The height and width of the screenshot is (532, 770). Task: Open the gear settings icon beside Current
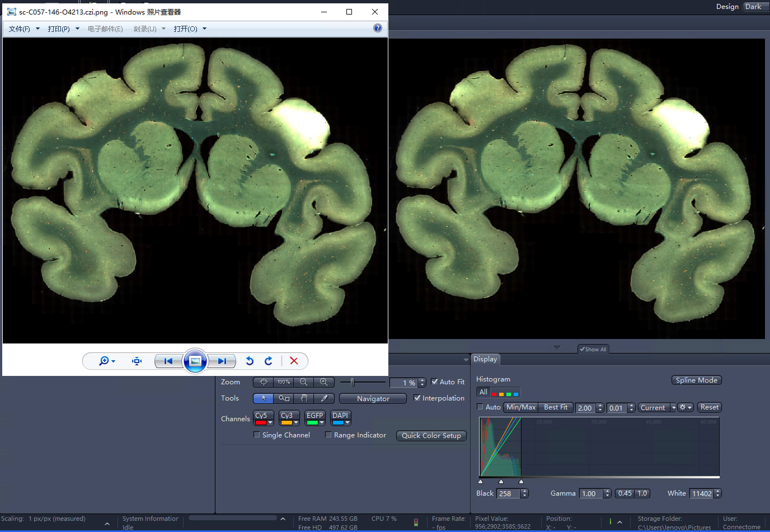[x=683, y=407]
